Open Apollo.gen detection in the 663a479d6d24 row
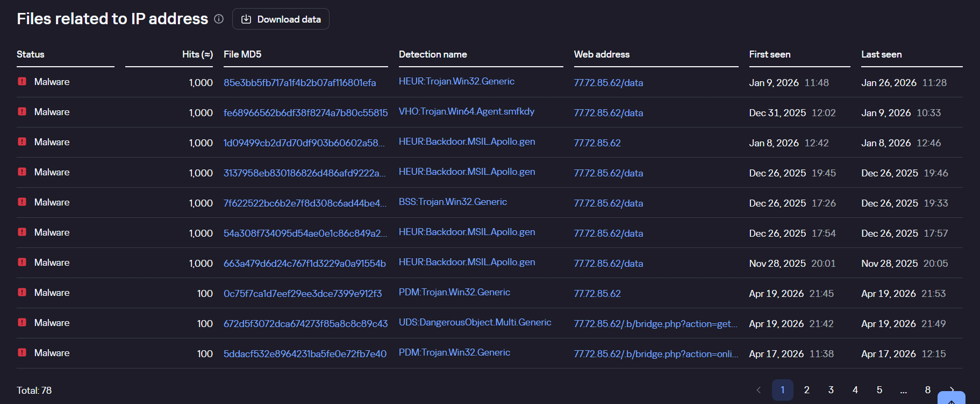This screenshot has width=980, height=404. (467, 262)
